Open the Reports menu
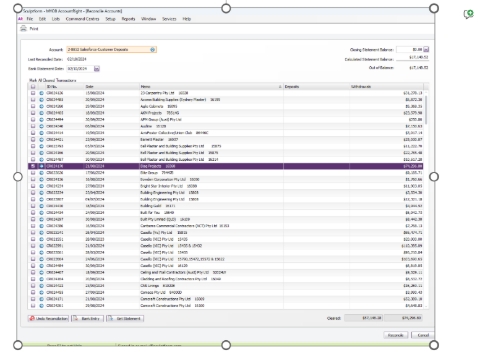This screenshot has width=480, height=360. coord(128,19)
